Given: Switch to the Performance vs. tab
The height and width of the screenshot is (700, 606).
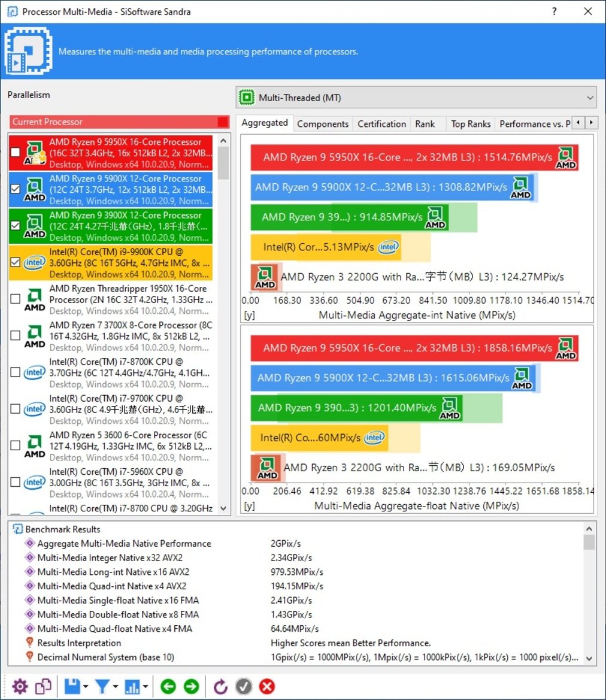Looking at the screenshot, I should click(534, 124).
